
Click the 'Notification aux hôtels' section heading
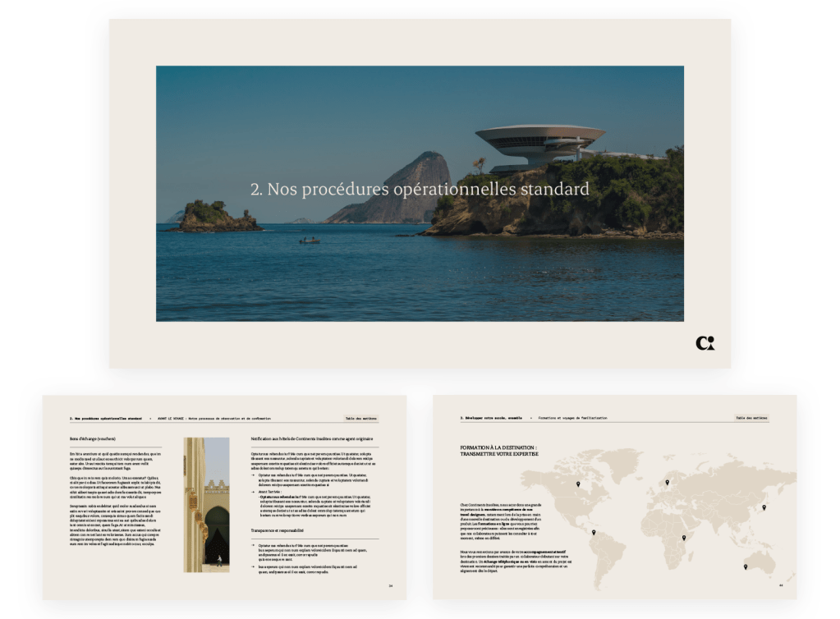point(312,439)
